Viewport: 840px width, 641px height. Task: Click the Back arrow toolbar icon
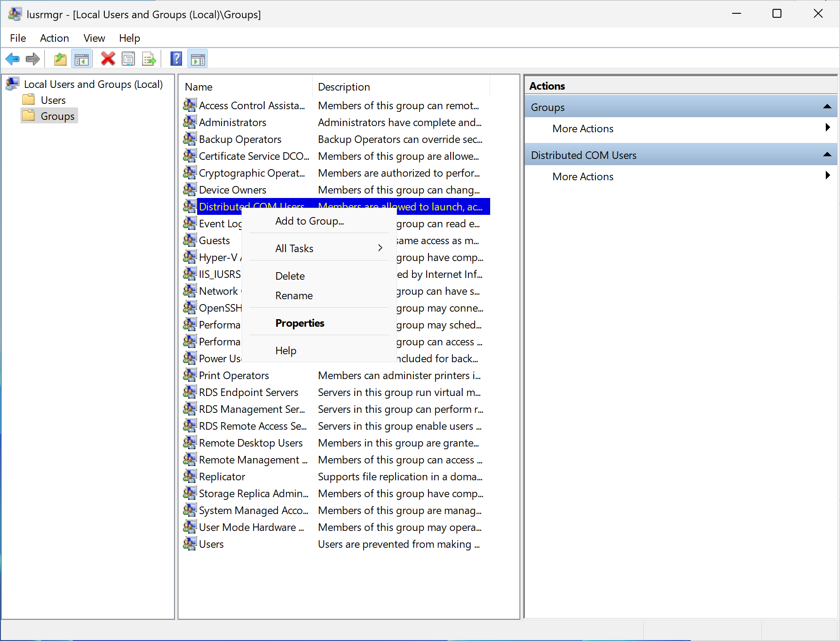point(12,59)
